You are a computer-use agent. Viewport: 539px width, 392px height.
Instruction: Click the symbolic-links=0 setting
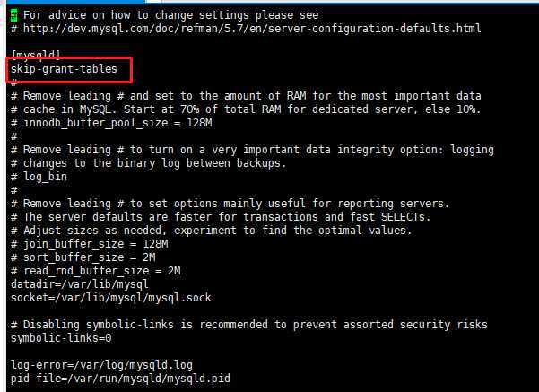61,338
